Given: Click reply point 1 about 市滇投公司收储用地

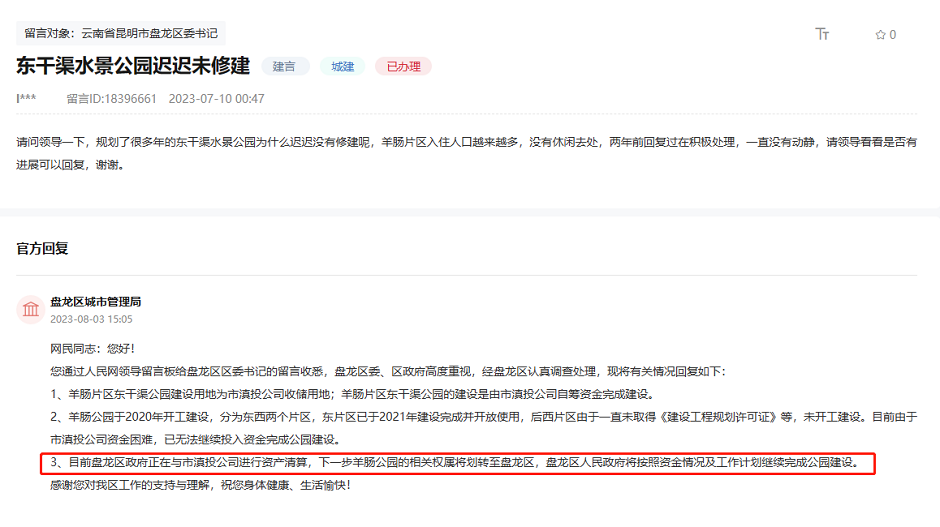Looking at the screenshot, I should pos(351,393).
